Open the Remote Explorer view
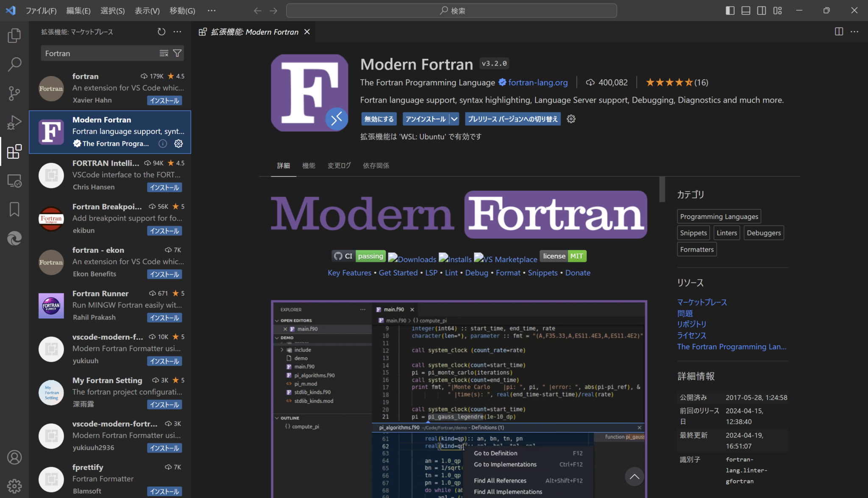The image size is (868, 498). 14,181
